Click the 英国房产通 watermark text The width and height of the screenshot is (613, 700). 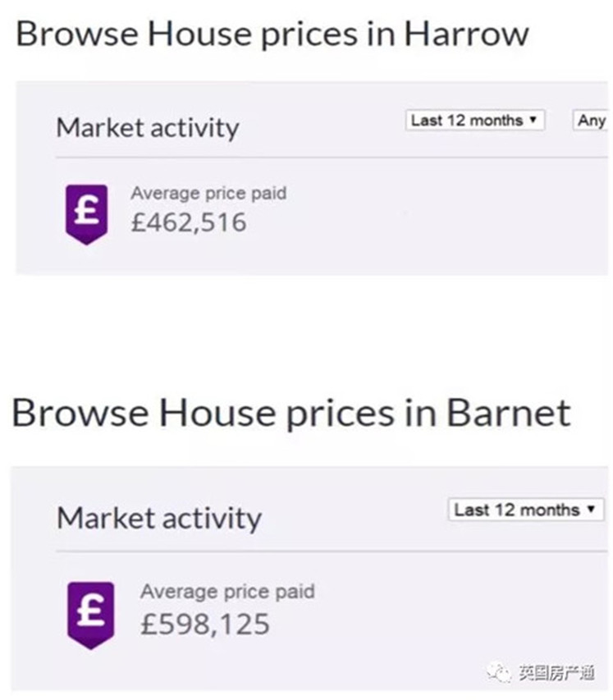[x=555, y=673]
